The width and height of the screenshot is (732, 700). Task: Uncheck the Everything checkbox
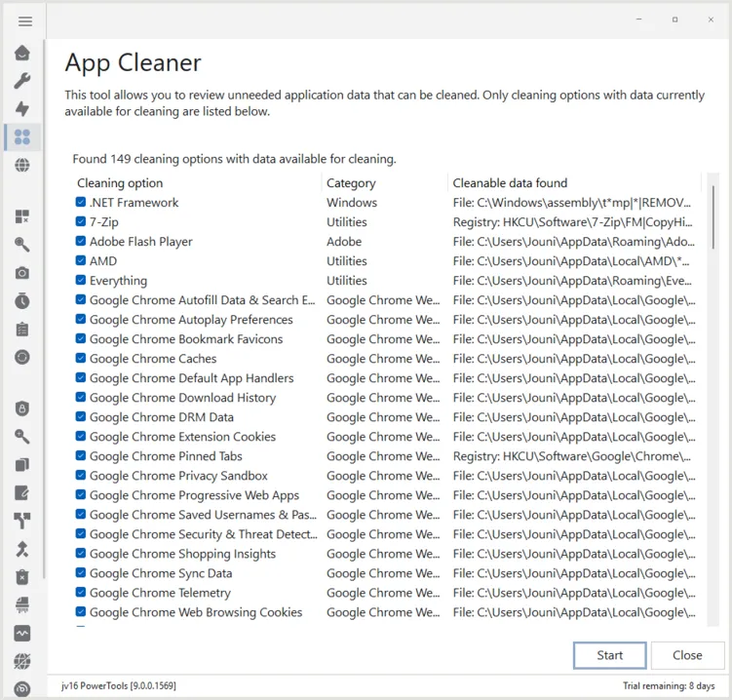[81, 280]
